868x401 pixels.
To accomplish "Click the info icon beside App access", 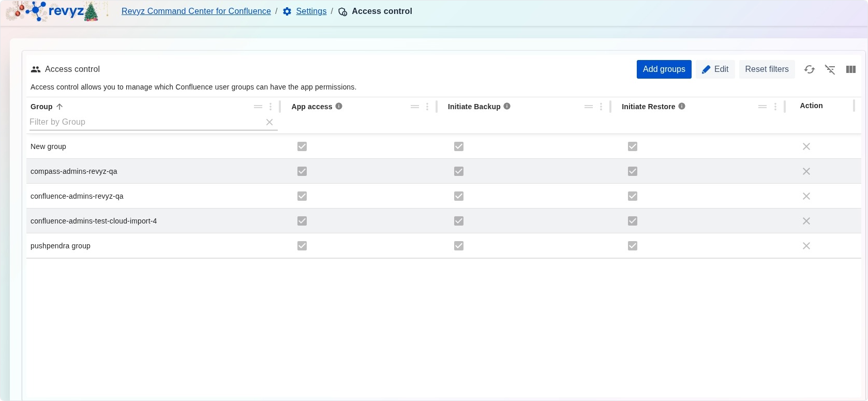I will [339, 106].
